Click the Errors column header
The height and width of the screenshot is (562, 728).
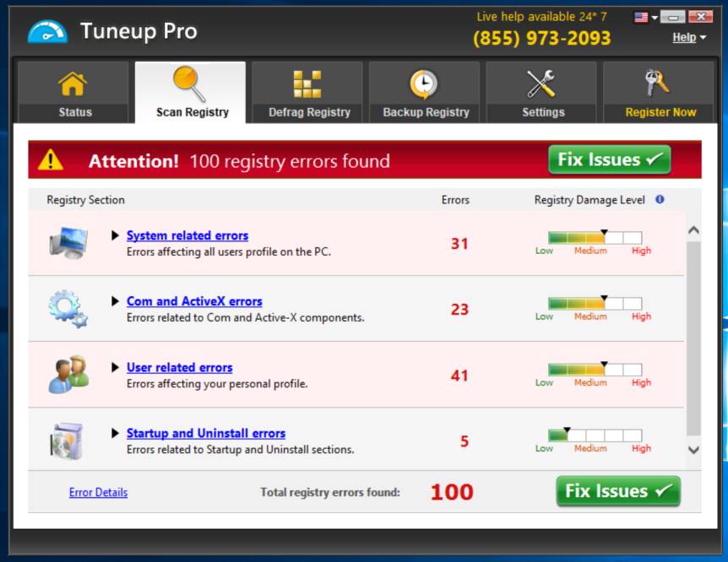(x=455, y=200)
